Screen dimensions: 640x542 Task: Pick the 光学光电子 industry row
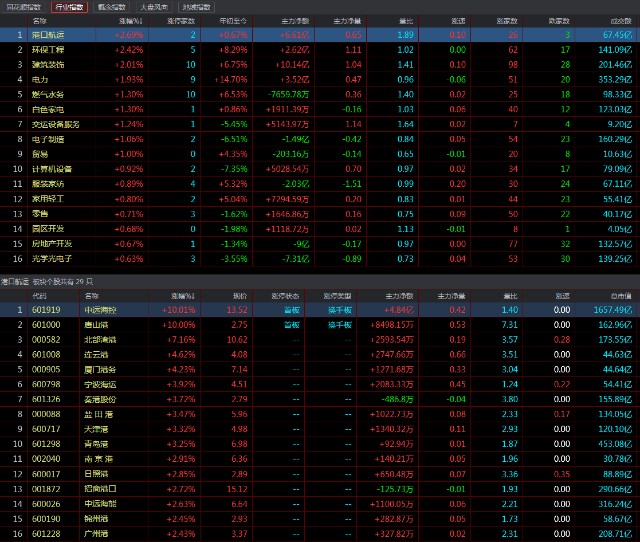pyautogui.click(x=51, y=259)
